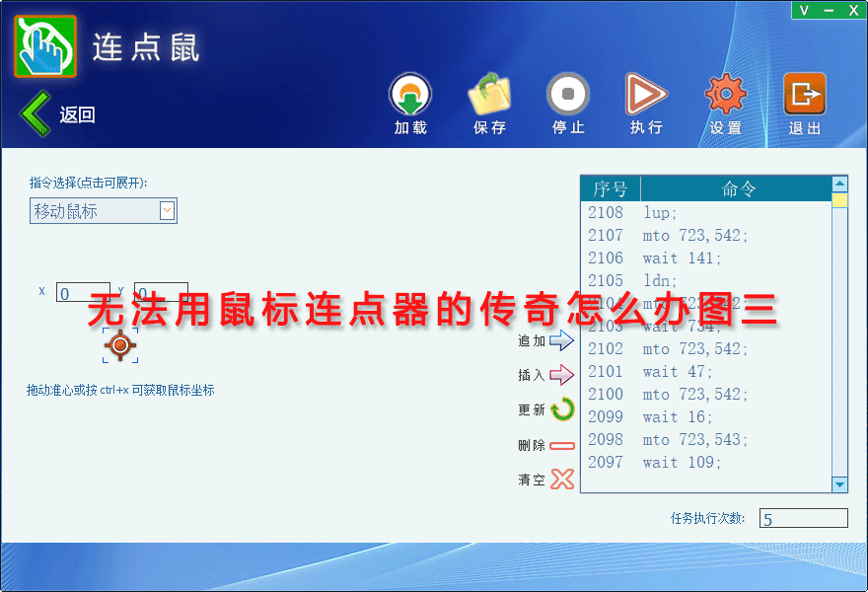Click the crosshair coordinate picker icon
The height and width of the screenshot is (592, 868).
coord(120,345)
